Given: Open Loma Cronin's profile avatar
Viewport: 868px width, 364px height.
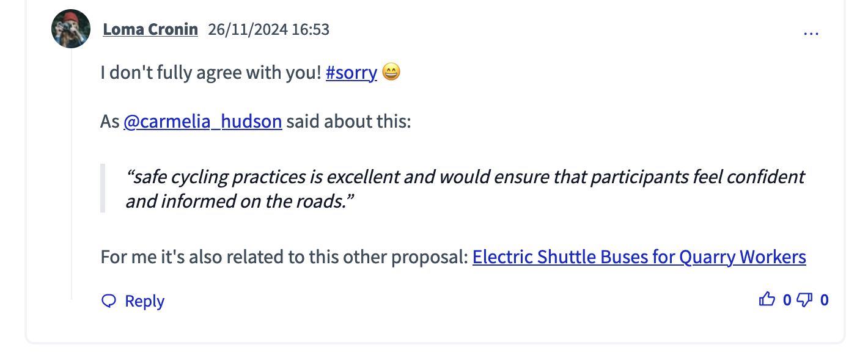Looking at the screenshot, I should tap(70, 28).
